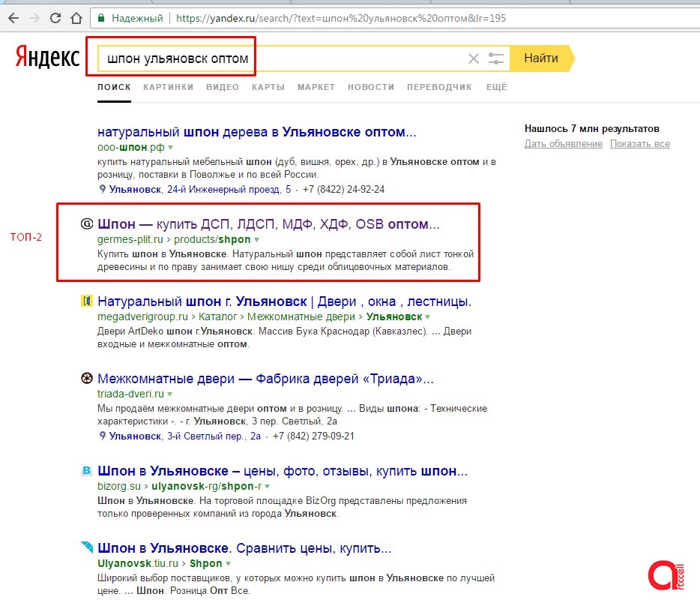Open result Шпон в Ульяновске. Сравнить цены
The image size is (700, 609).
pyautogui.click(x=244, y=548)
